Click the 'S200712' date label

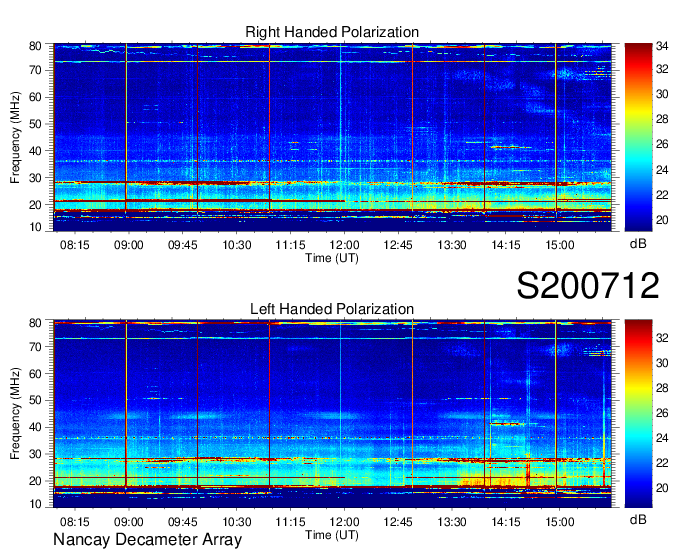pyautogui.click(x=588, y=285)
